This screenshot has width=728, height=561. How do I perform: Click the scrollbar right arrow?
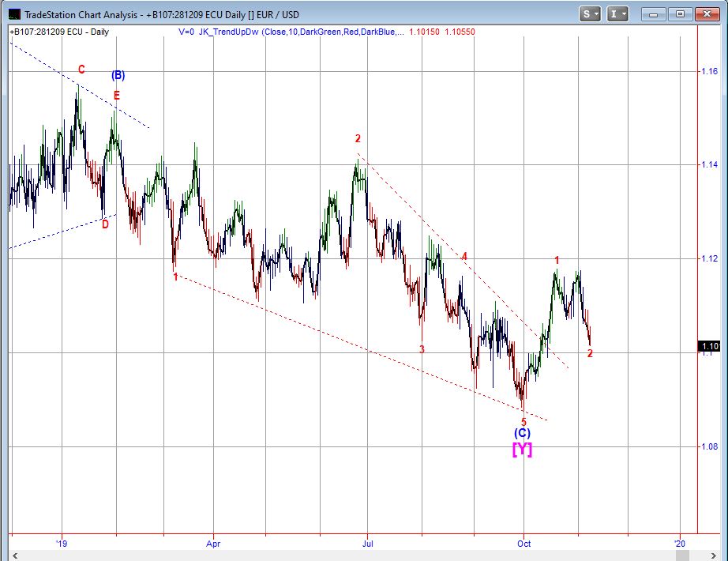point(714,555)
